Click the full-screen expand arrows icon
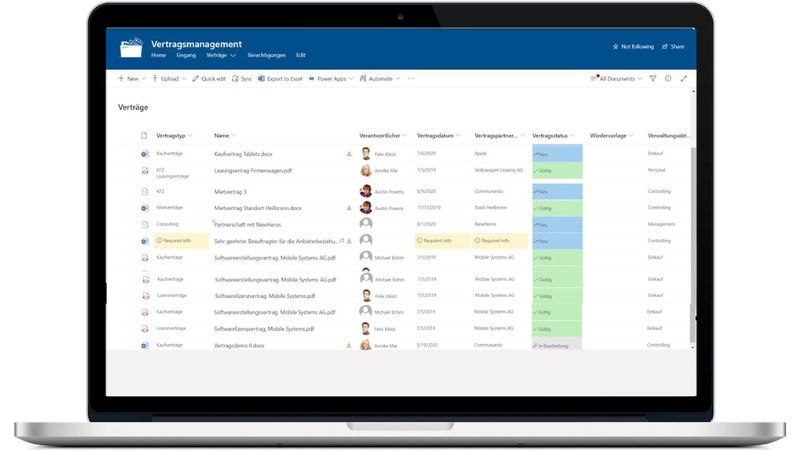Image resolution: width=800 pixels, height=450 pixels. coord(684,79)
